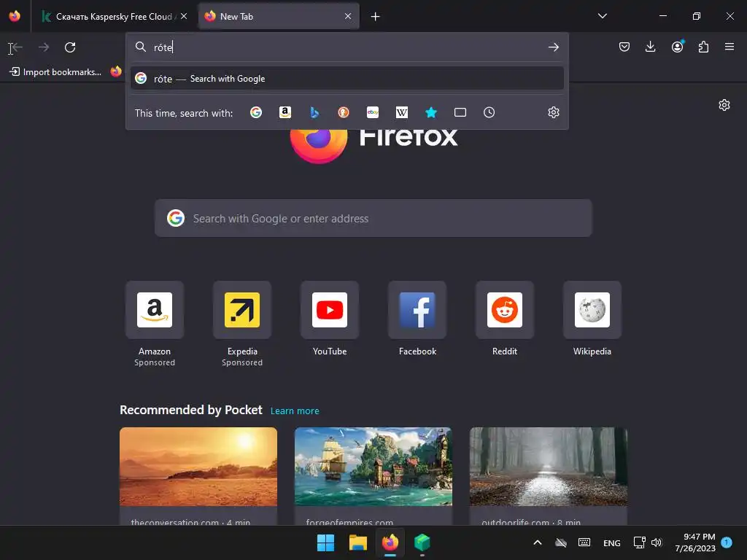Open the application hamburger menu
The height and width of the screenshot is (560, 747).
729,47
